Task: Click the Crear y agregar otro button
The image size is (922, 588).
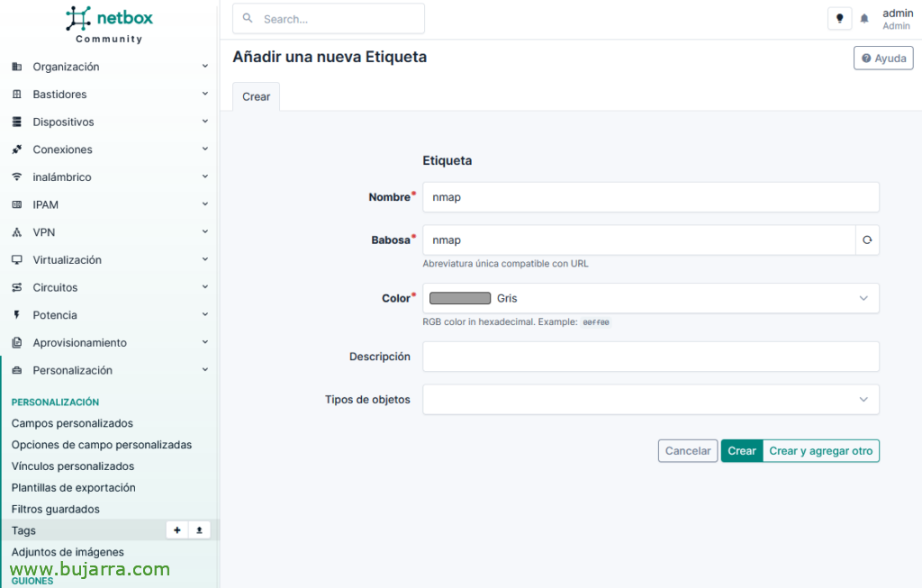Action: click(x=820, y=450)
